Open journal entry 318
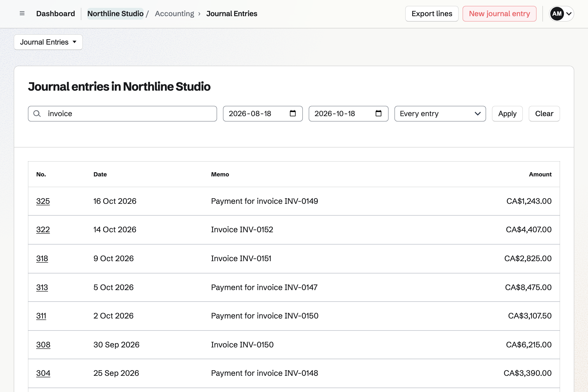This screenshot has height=392, width=588. click(x=42, y=258)
